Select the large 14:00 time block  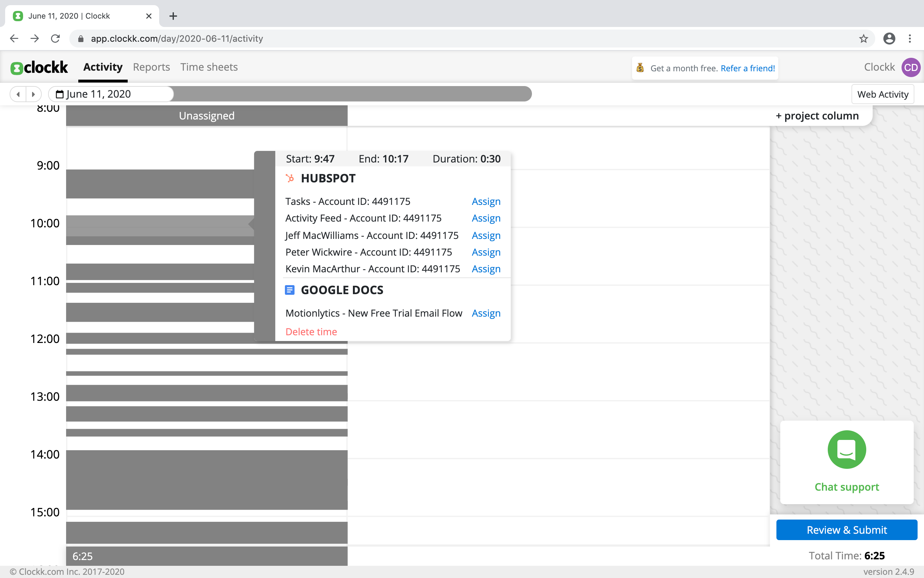click(207, 480)
